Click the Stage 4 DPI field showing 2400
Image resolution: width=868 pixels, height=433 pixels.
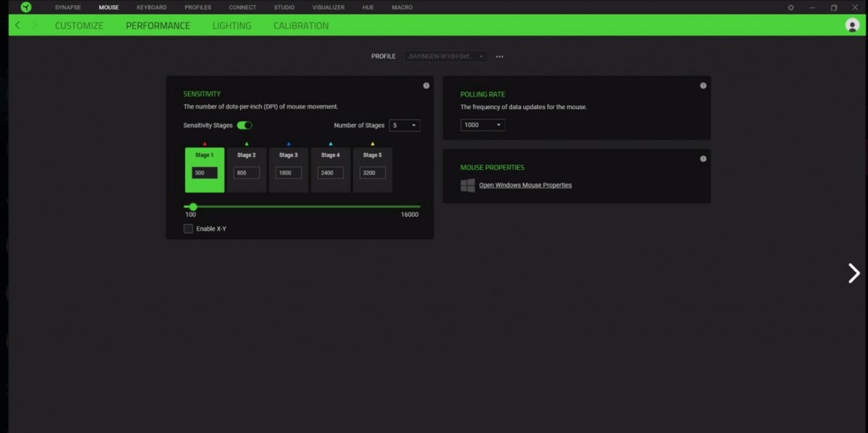pyautogui.click(x=331, y=173)
